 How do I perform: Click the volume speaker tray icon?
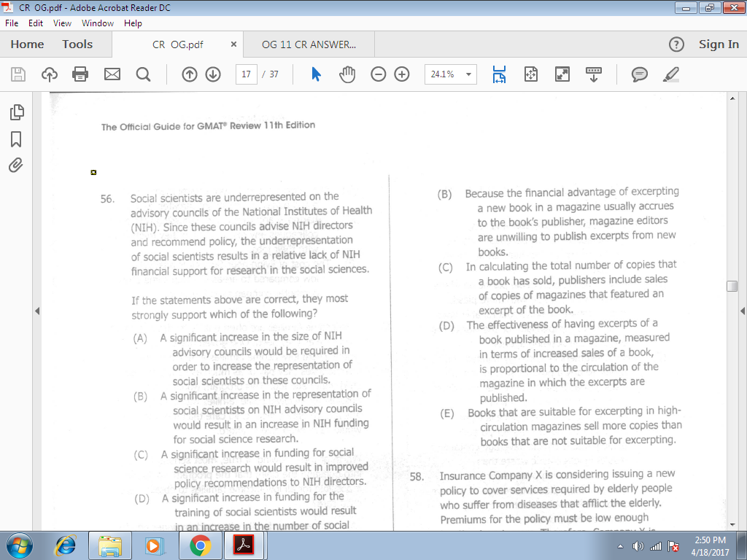tap(638, 546)
